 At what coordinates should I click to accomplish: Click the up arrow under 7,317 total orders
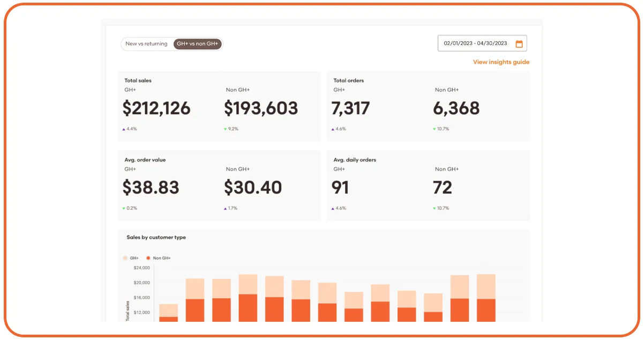[333, 129]
